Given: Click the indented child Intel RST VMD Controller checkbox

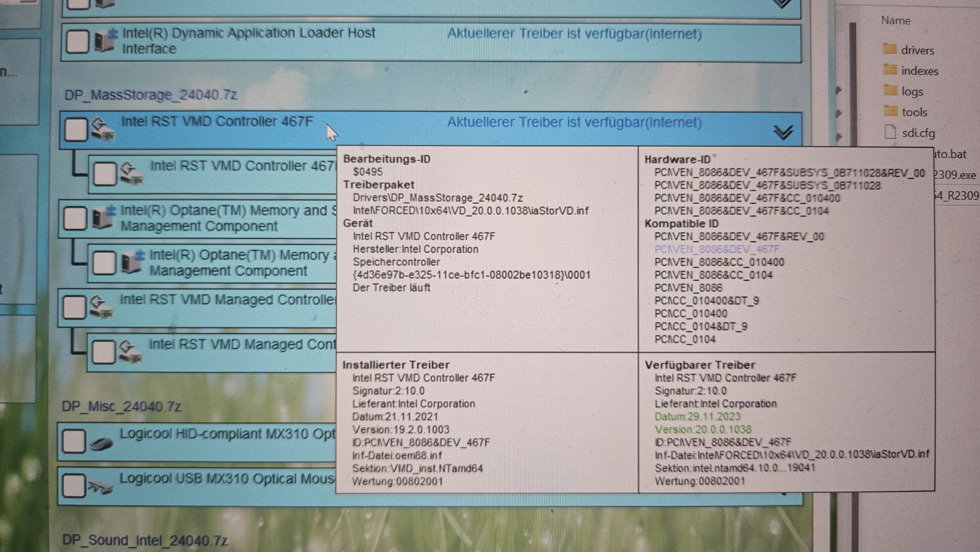Looking at the screenshot, I should 105,174.
